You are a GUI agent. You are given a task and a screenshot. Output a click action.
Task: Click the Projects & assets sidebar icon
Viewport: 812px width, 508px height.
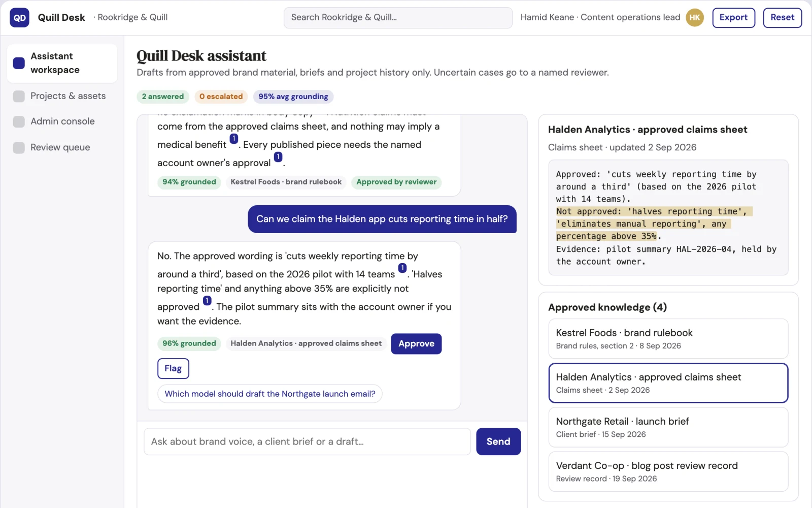pos(19,96)
